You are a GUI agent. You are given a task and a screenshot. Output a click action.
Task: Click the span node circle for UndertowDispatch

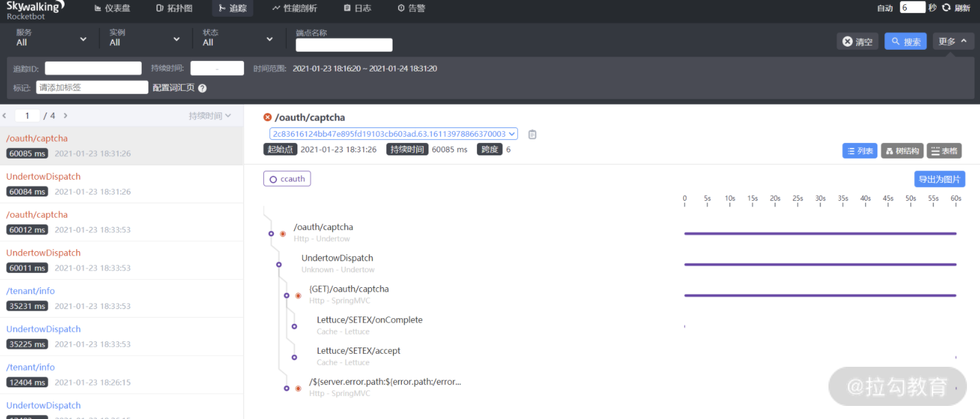279,265
